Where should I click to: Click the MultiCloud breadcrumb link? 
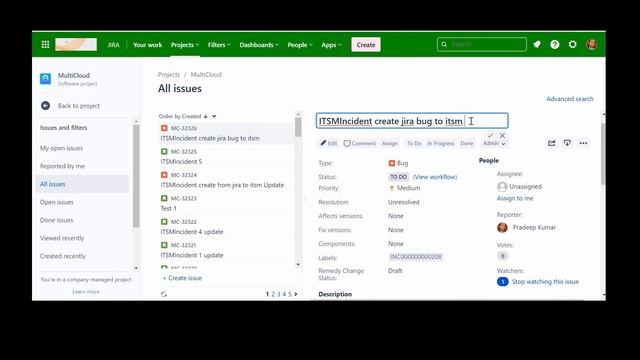point(206,75)
